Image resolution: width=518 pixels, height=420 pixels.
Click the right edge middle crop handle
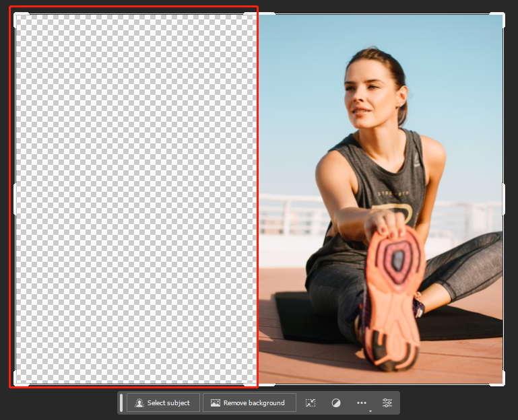(x=504, y=199)
